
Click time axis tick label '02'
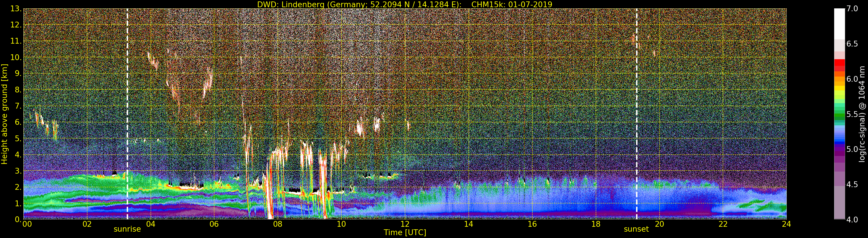tap(87, 224)
